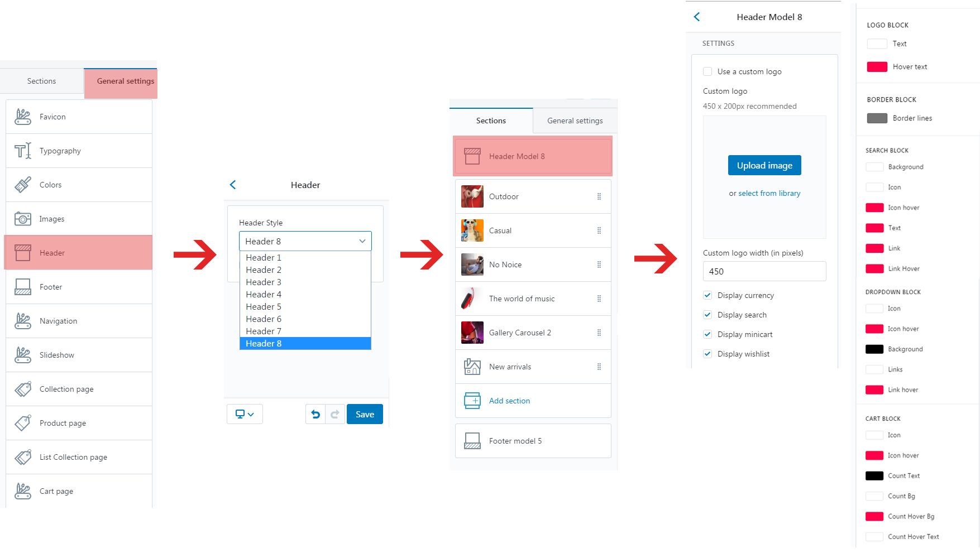Screen dimensions: 980x558
Task: Open the Sections tab above Header Model 8
Action: tap(491, 121)
